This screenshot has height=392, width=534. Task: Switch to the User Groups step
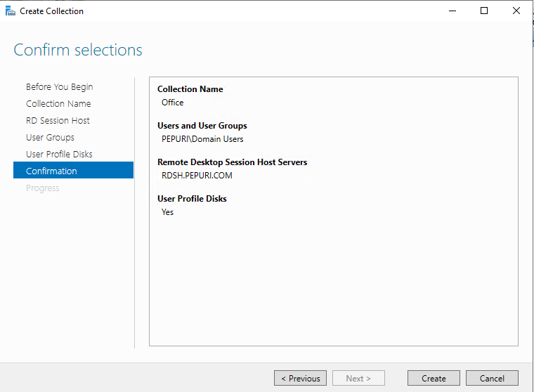[x=50, y=137]
